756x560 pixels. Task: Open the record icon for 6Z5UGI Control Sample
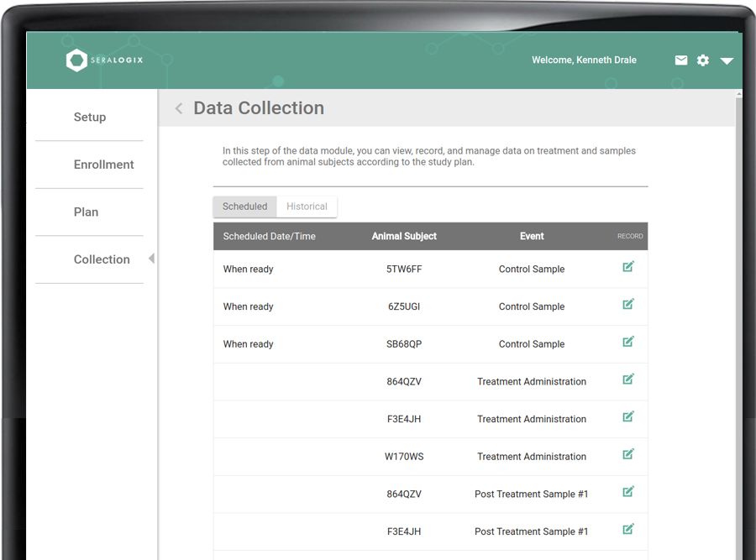pyautogui.click(x=628, y=304)
